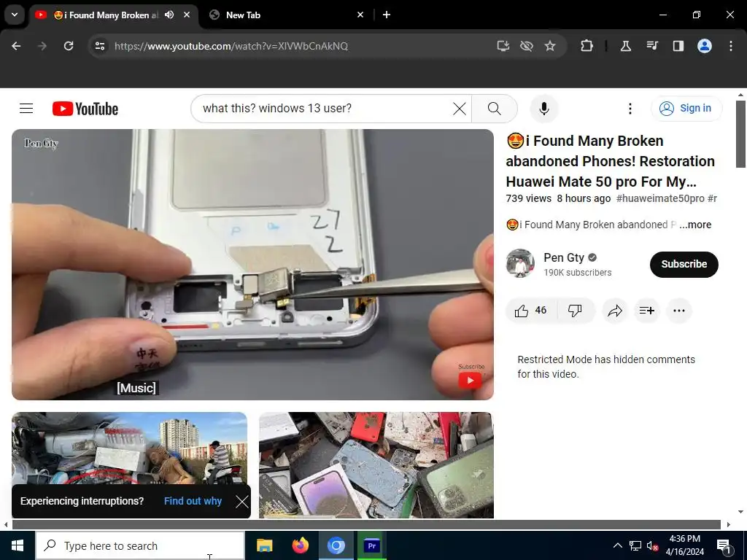Open more actions ellipsis under video
This screenshot has width=747, height=560.
679,311
